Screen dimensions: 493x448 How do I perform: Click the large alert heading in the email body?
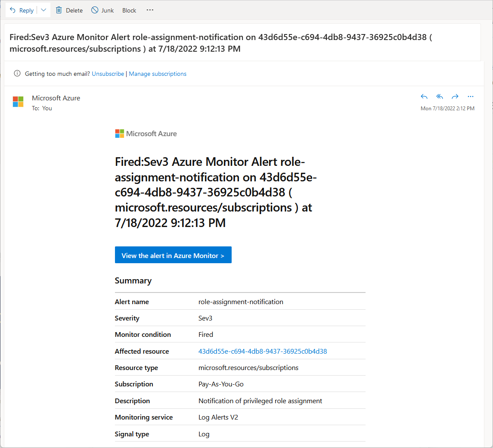(x=216, y=192)
